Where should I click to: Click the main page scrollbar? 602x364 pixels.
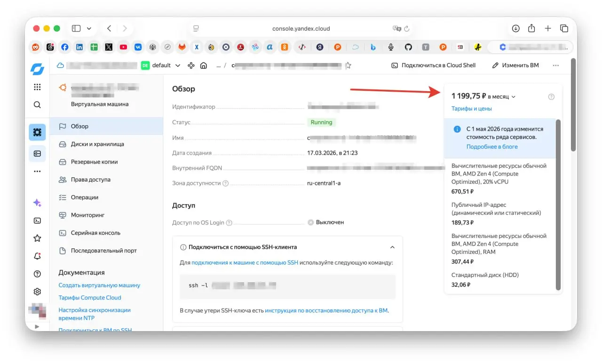(x=573, y=104)
